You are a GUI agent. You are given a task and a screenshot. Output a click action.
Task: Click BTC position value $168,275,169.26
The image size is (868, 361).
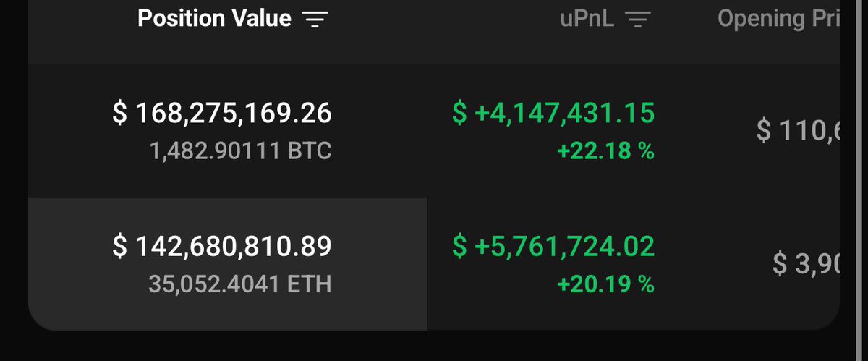[222, 113]
